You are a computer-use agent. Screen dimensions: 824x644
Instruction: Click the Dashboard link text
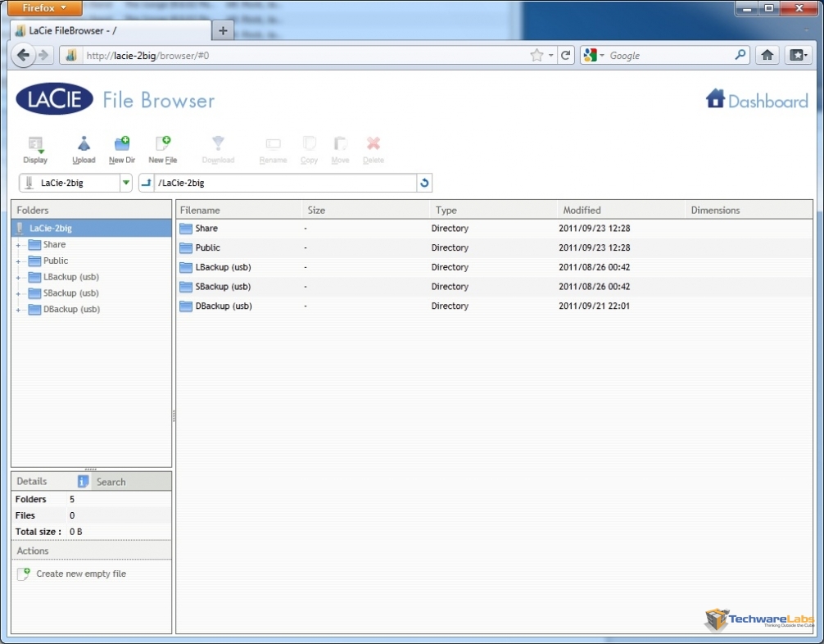[x=767, y=102]
